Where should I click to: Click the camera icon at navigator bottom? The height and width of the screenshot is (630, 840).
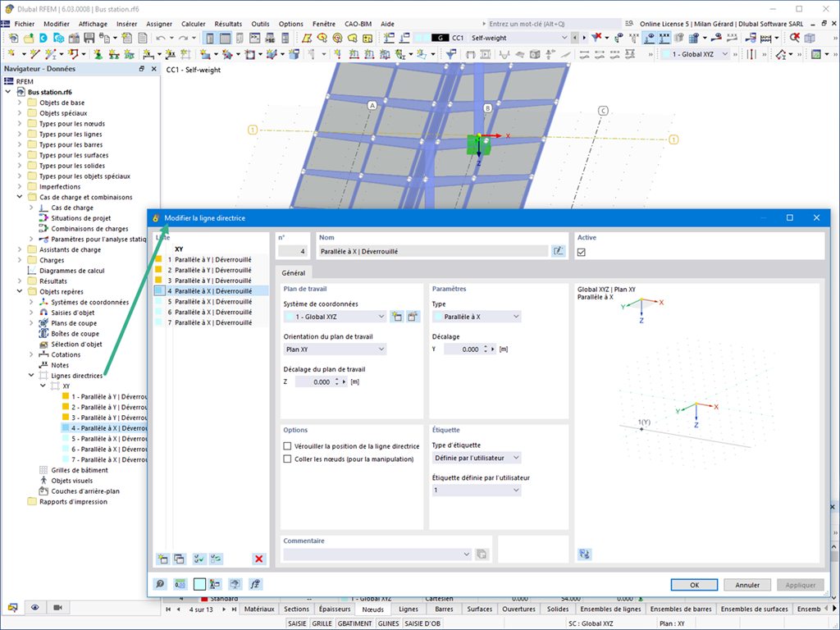pos(58,608)
